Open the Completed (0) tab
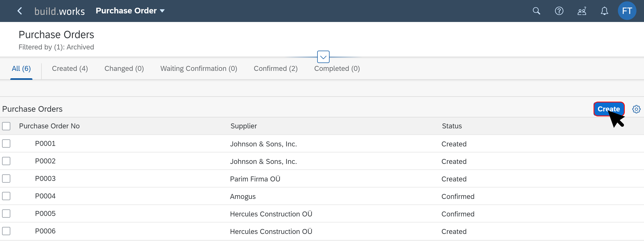This screenshot has height=241, width=644. click(337, 68)
